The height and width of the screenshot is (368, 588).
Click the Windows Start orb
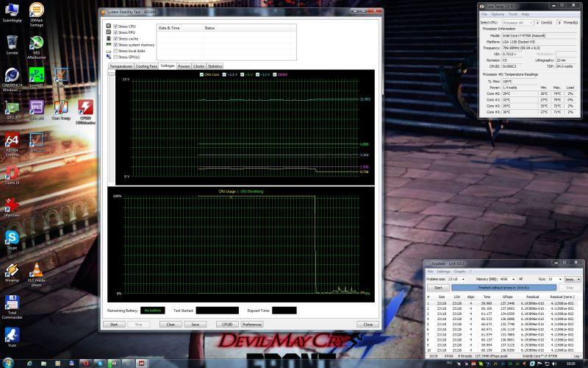click(8, 363)
